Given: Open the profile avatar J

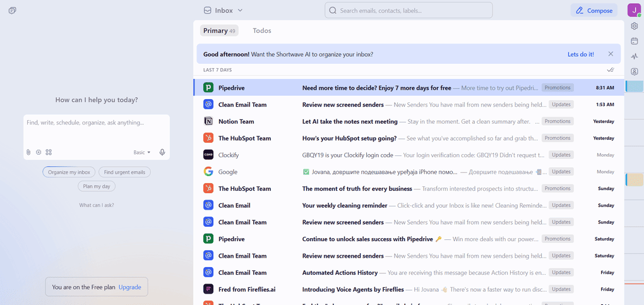Looking at the screenshot, I should pos(634,10).
